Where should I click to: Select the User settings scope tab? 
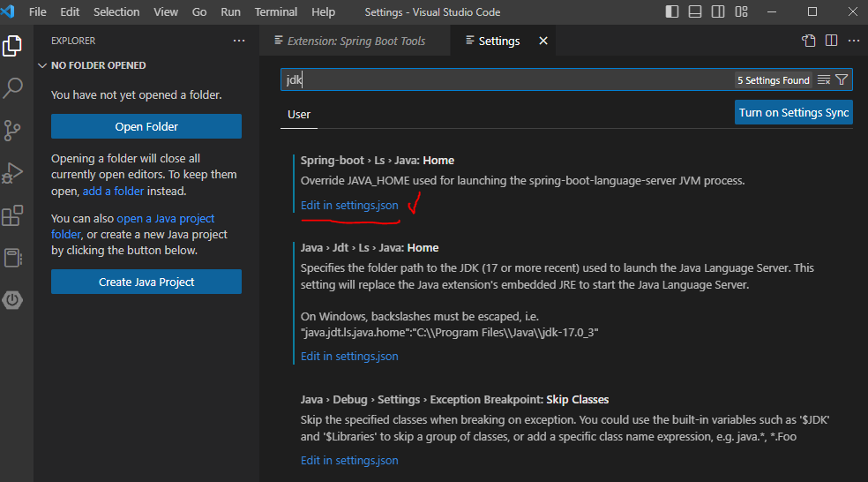click(299, 115)
